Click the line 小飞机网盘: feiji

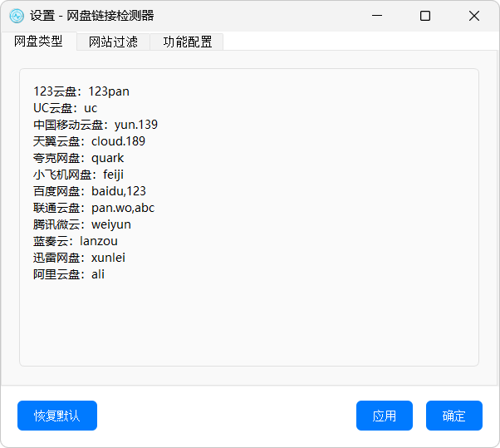pos(78,175)
